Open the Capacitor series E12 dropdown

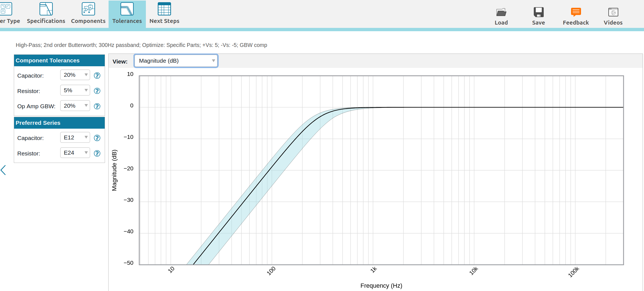(x=75, y=137)
